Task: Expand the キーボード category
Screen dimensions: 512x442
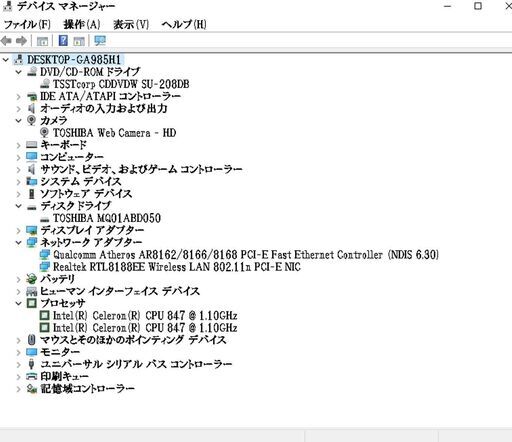Action: [19, 145]
